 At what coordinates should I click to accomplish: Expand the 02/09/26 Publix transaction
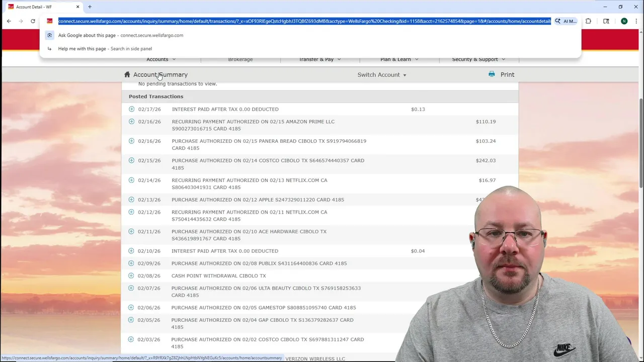(131, 263)
